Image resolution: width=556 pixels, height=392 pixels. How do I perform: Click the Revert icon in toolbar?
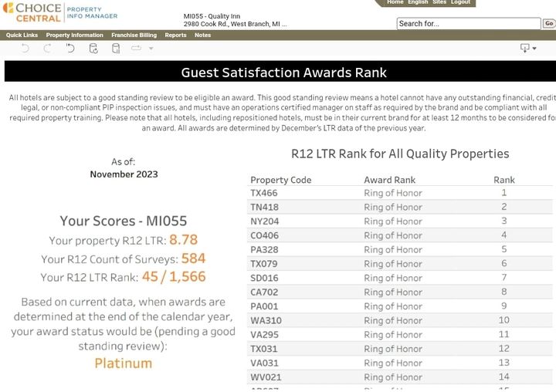click(x=70, y=48)
